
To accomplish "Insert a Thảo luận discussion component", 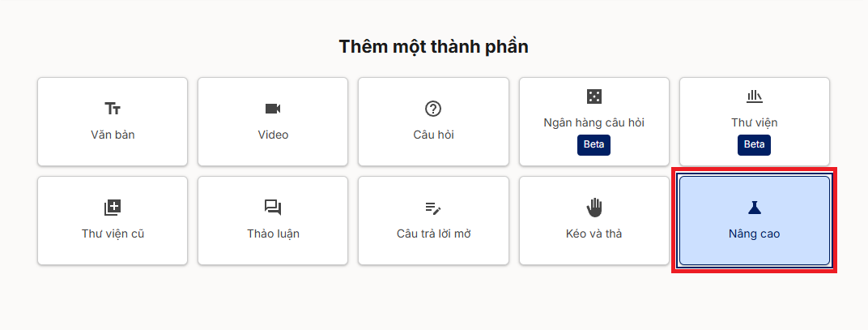I will point(273,234).
